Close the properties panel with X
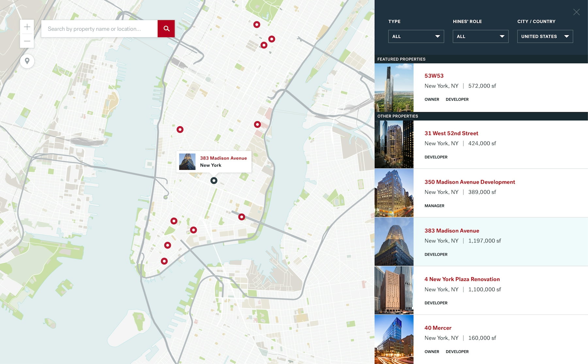This screenshot has height=364, width=588. 576,12
